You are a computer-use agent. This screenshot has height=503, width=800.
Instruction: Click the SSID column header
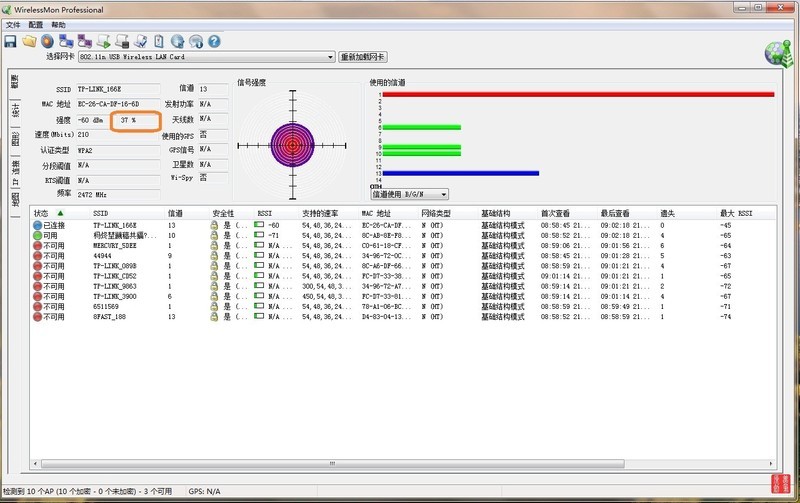pos(100,213)
